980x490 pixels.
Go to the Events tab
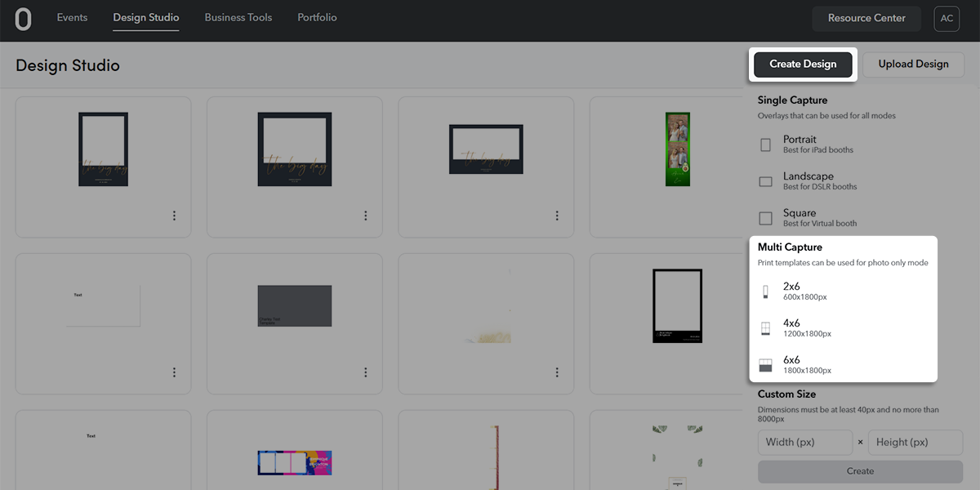[72, 17]
